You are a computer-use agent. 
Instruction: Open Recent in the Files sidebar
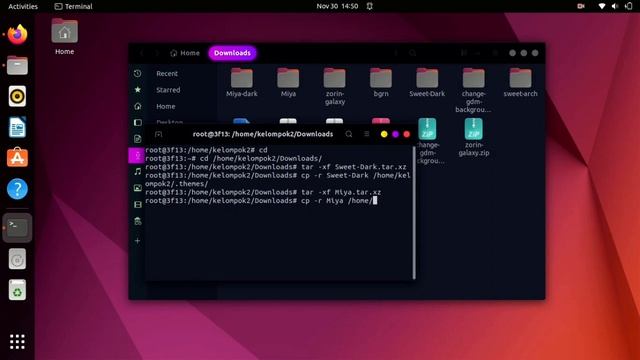167,73
